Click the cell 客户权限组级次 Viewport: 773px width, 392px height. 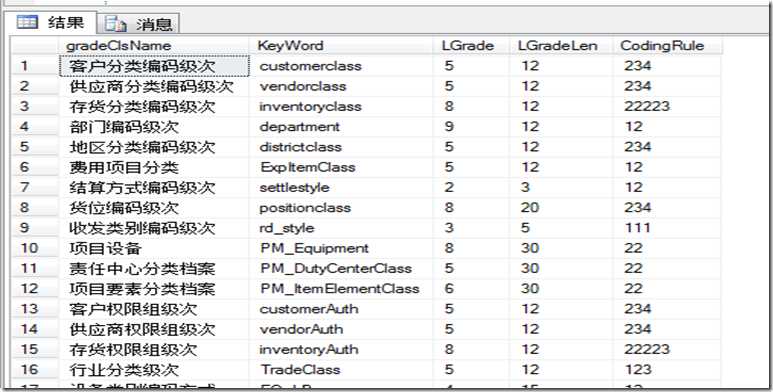(154, 309)
